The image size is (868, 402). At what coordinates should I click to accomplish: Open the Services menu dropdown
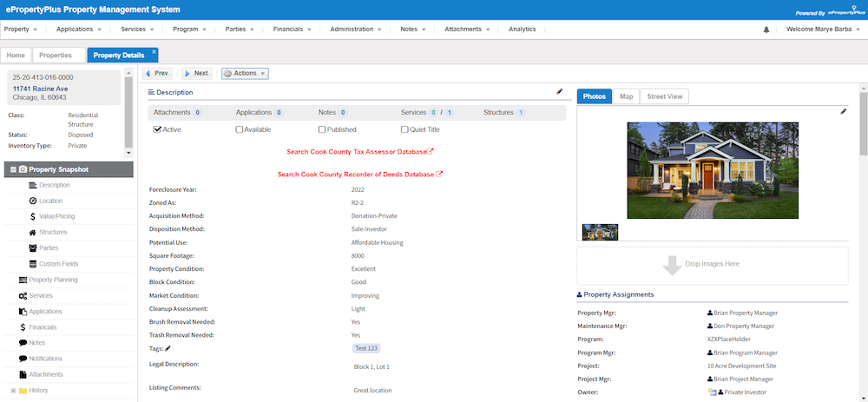137,30
